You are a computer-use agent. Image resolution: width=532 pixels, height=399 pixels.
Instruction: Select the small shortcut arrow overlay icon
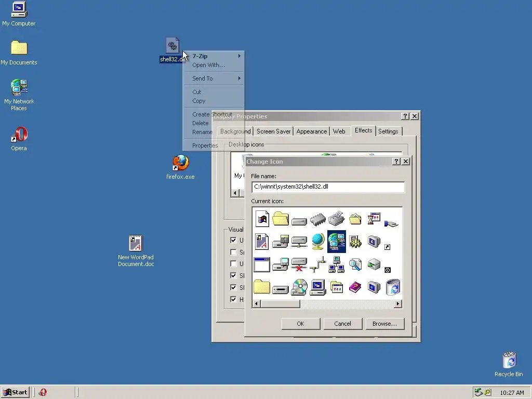click(x=388, y=247)
